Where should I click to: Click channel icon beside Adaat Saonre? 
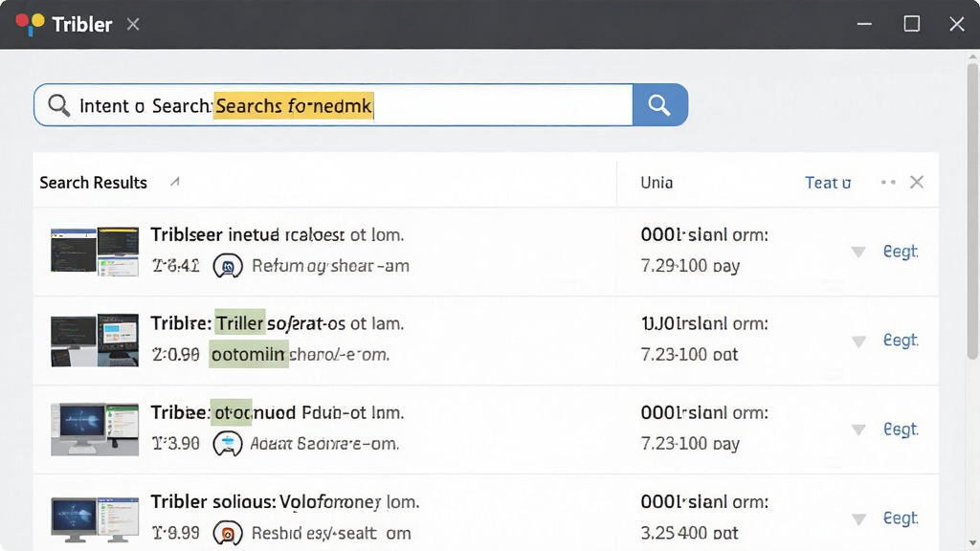click(x=228, y=444)
